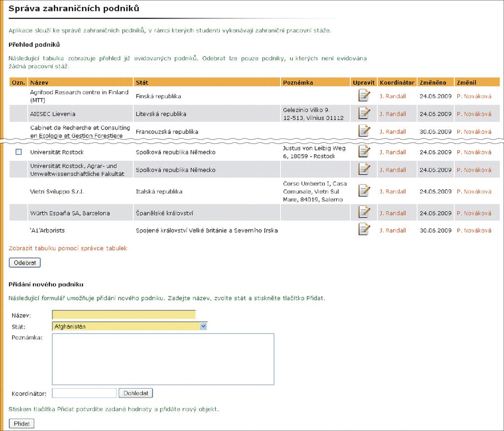Click the name Vietri Sviluppo S.r.l.
Image resolution: width=504 pixels, height=431 pixels.
point(57,192)
